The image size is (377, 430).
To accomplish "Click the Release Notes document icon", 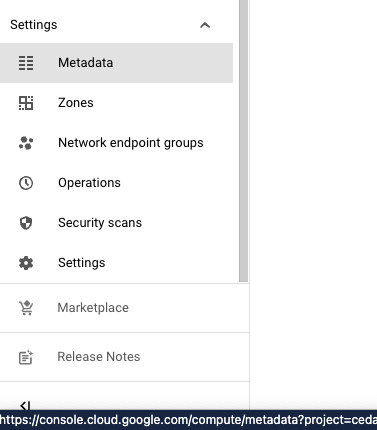I will (26, 357).
